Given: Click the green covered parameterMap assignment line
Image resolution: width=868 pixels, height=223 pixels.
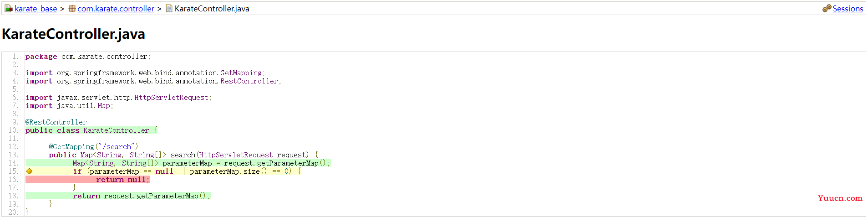Looking at the screenshot, I should (178, 163).
